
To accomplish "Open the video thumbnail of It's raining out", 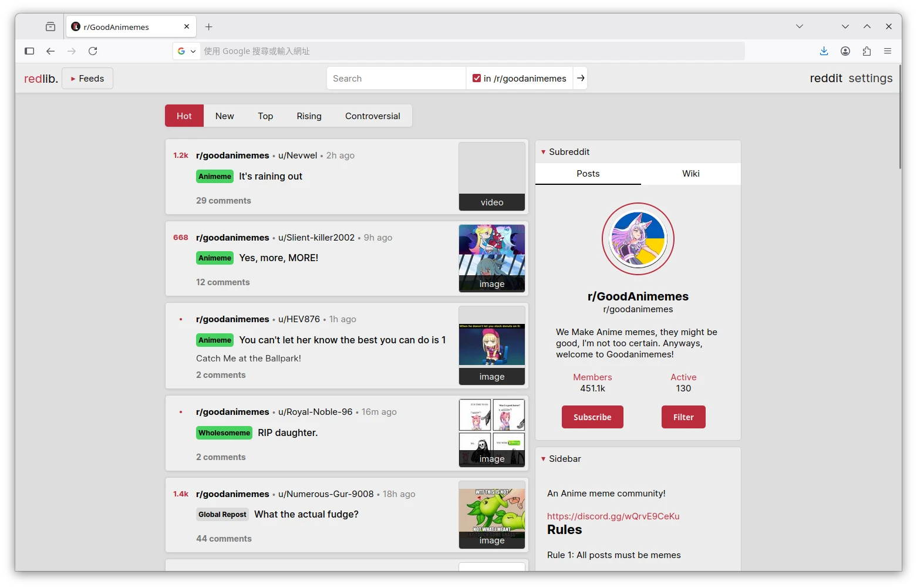I will pos(492,177).
